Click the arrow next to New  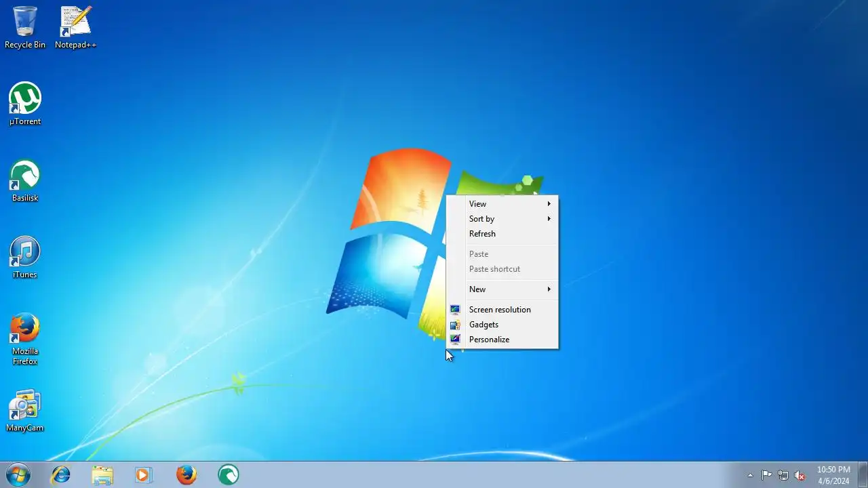[x=549, y=289]
